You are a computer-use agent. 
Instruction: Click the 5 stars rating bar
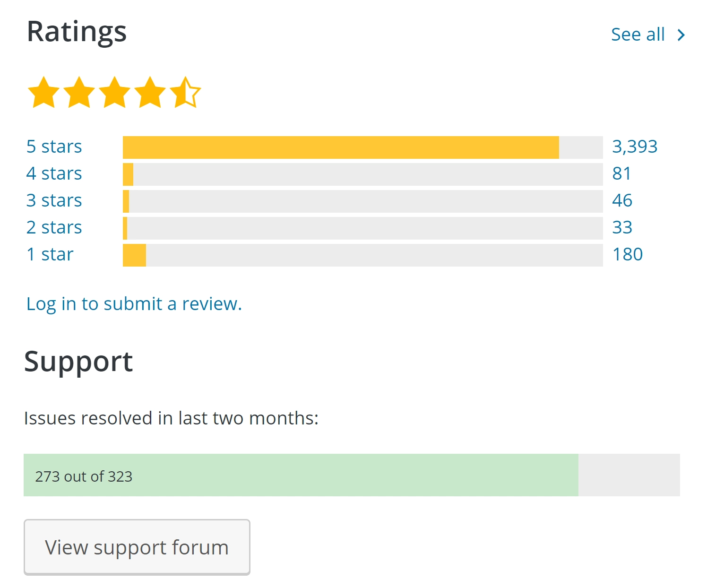click(362, 147)
